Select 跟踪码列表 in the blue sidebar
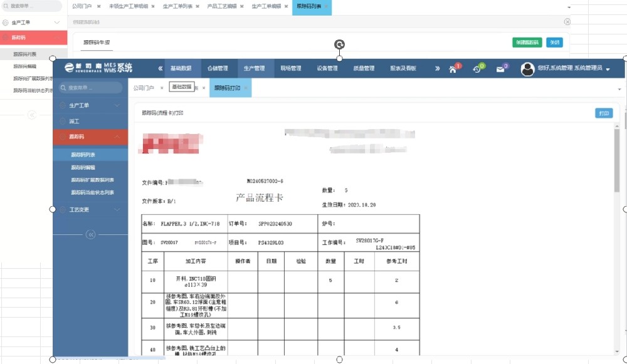Viewport: 627px width, 364px height. pyautogui.click(x=83, y=155)
